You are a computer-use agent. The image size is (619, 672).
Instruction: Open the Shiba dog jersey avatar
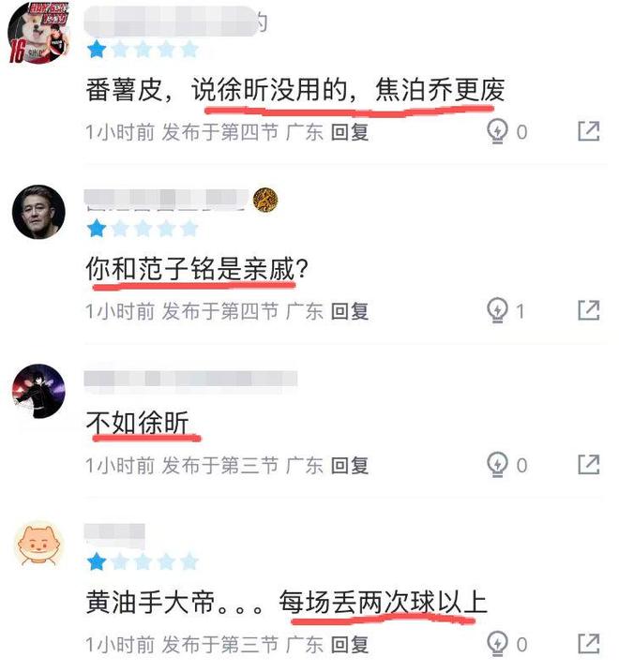coord(39,33)
